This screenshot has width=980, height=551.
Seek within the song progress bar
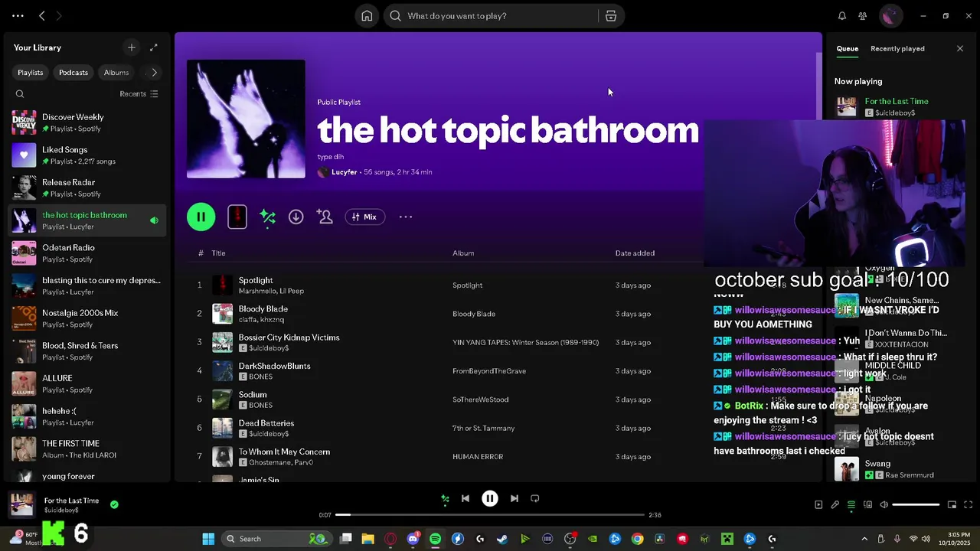(490, 515)
